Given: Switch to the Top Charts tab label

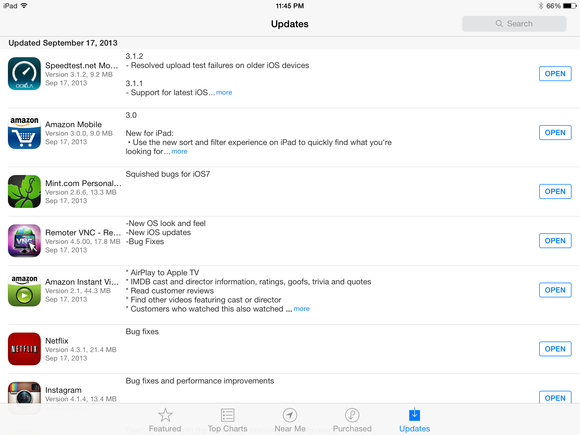Looking at the screenshot, I should pyautogui.click(x=227, y=429).
